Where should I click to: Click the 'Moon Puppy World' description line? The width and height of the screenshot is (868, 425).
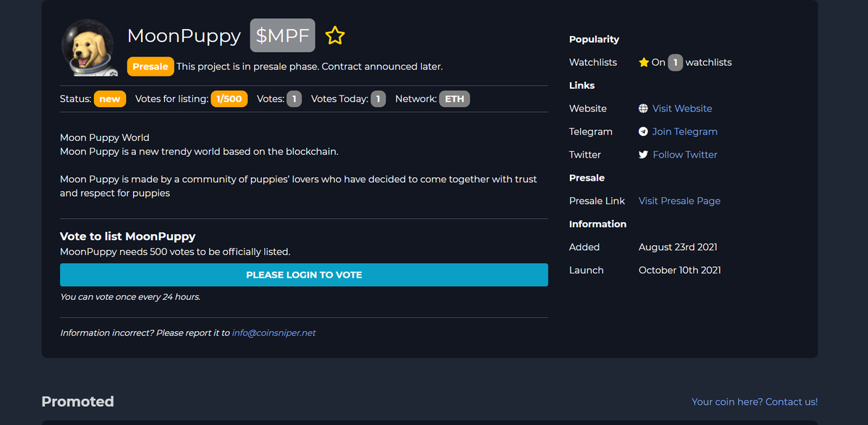pyautogui.click(x=105, y=137)
